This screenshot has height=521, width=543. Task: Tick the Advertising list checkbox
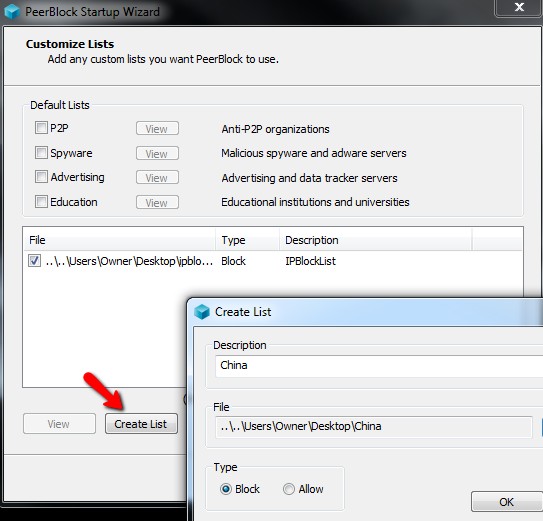click(x=41, y=177)
